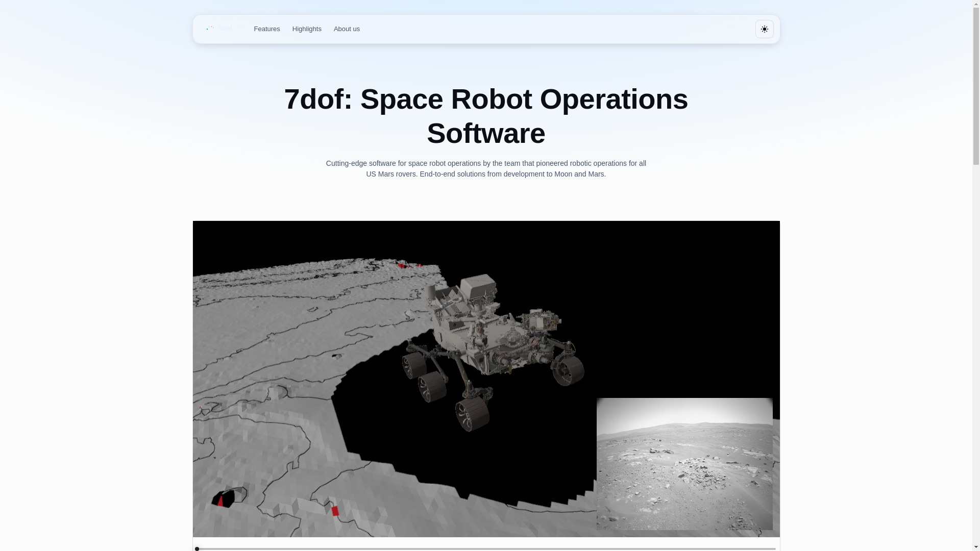Click the video timeline slider handle
Image resolution: width=980 pixels, height=551 pixels.
197,548
